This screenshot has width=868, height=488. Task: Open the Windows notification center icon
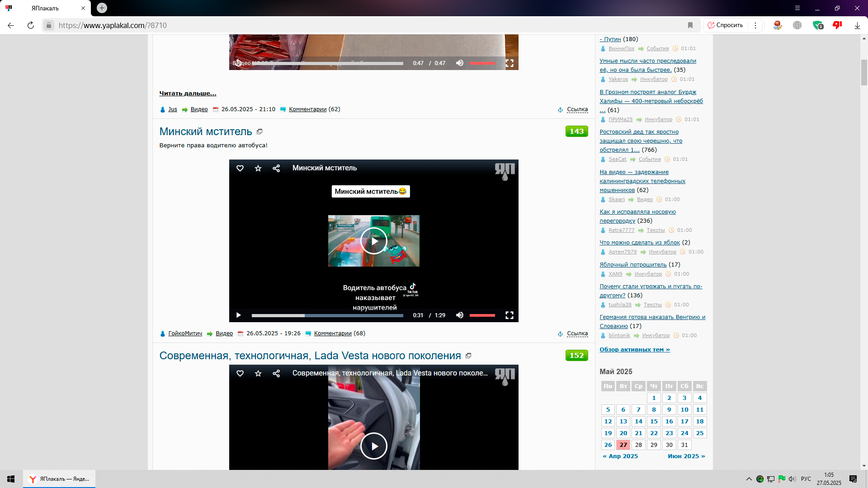click(853, 479)
